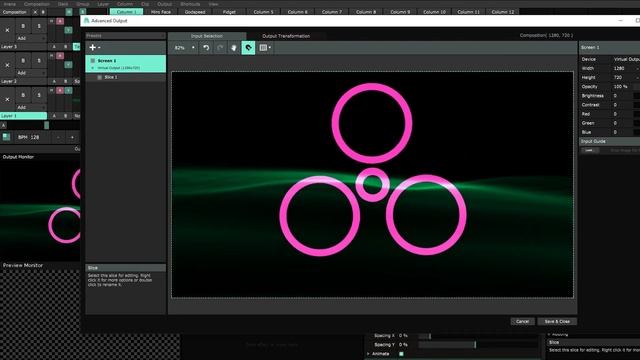Toggle bypass B on Layer 1
Viewport: 640px width, 360px height.
point(23,95)
